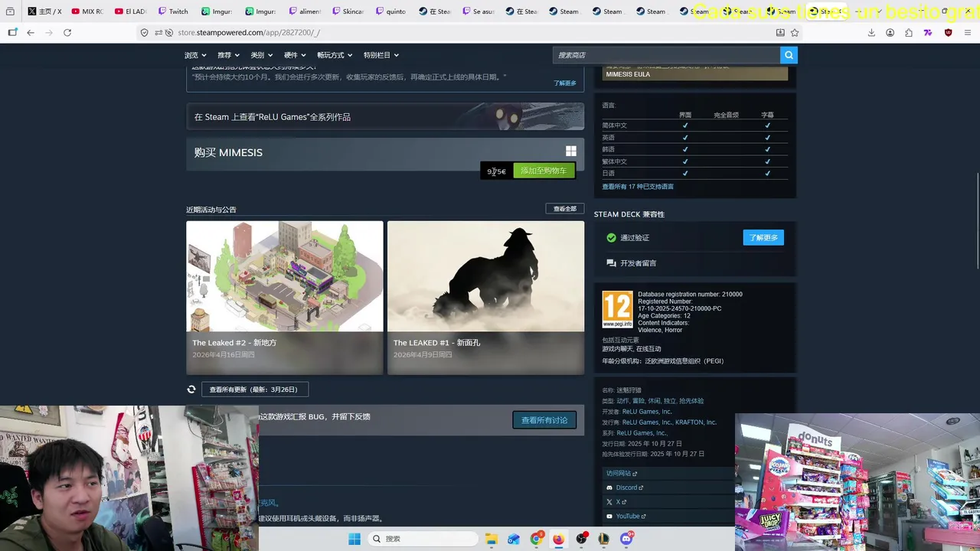
Task: Expand the 畅玩方式 dropdown in the Steam nav
Action: 335,55
